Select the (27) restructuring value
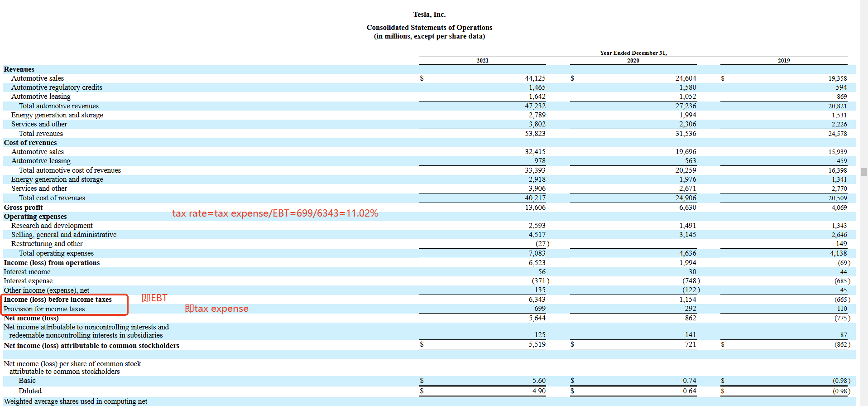This screenshot has height=406, width=868. (542, 244)
